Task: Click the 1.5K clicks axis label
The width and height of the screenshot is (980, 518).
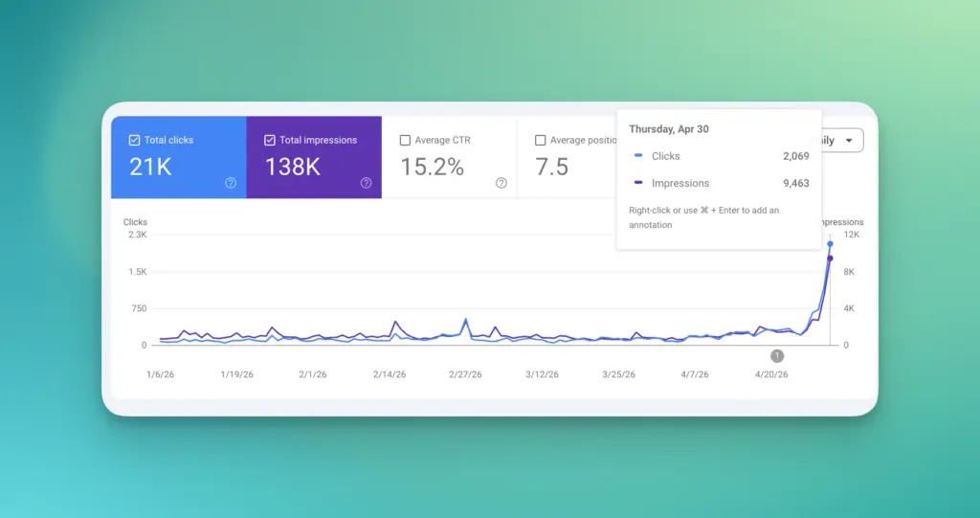Action: pos(138,272)
